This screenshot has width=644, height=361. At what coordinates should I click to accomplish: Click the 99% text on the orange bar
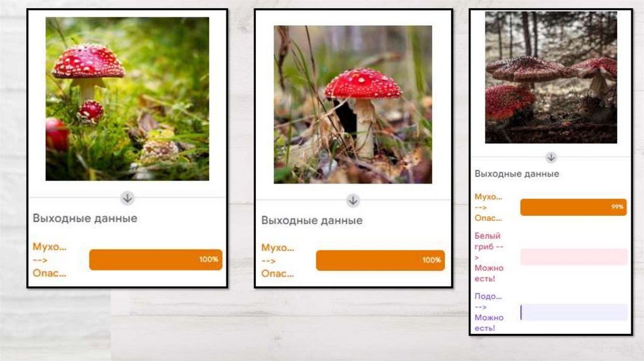[x=618, y=206]
